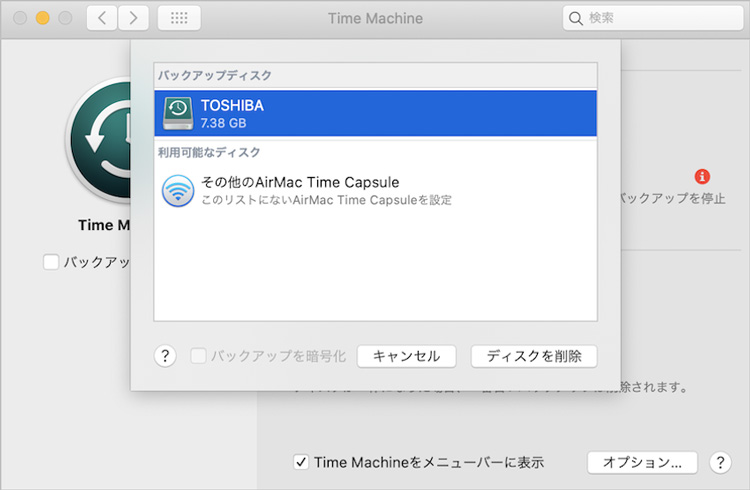Click the search magnifier icon

575,19
